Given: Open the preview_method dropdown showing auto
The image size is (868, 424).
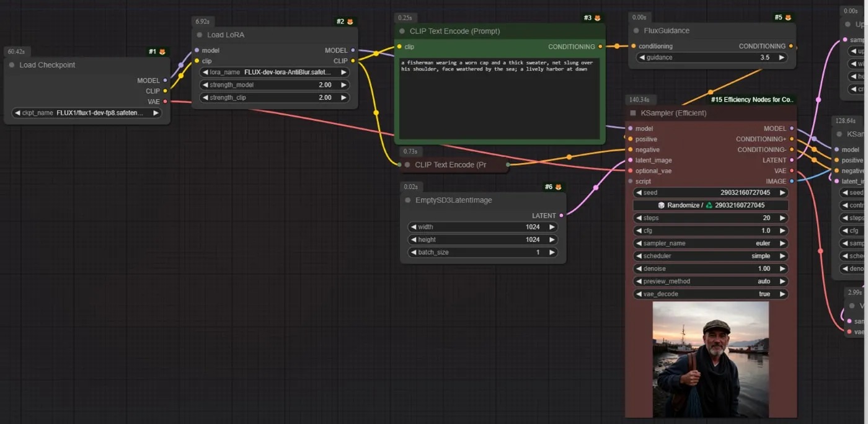Looking at the screenshot, I should [711, 281].
